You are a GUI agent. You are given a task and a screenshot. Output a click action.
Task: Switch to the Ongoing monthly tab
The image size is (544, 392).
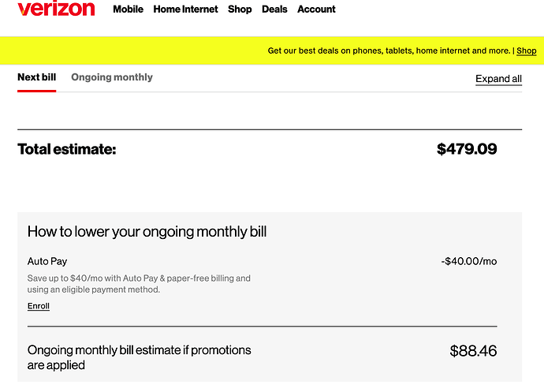point(112,77)
